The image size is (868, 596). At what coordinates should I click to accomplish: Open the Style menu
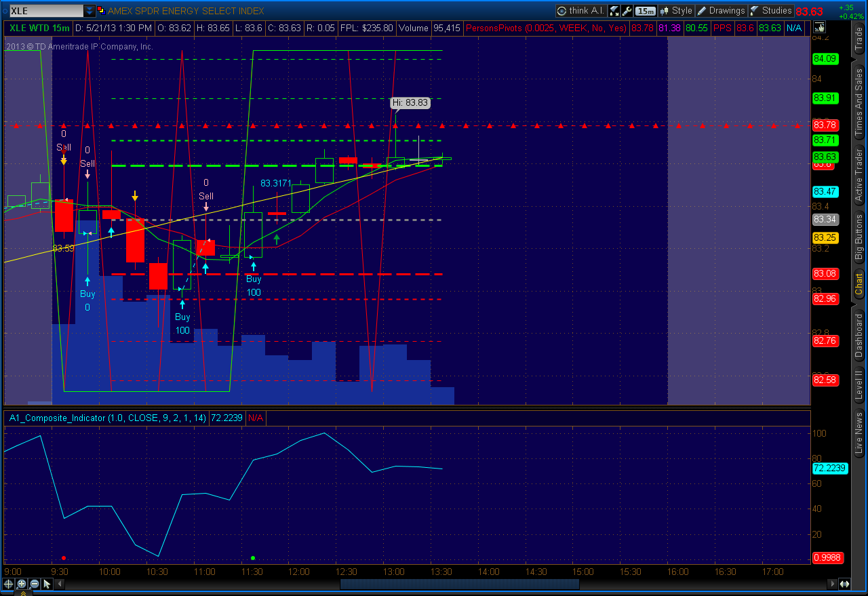pos(676,11)
